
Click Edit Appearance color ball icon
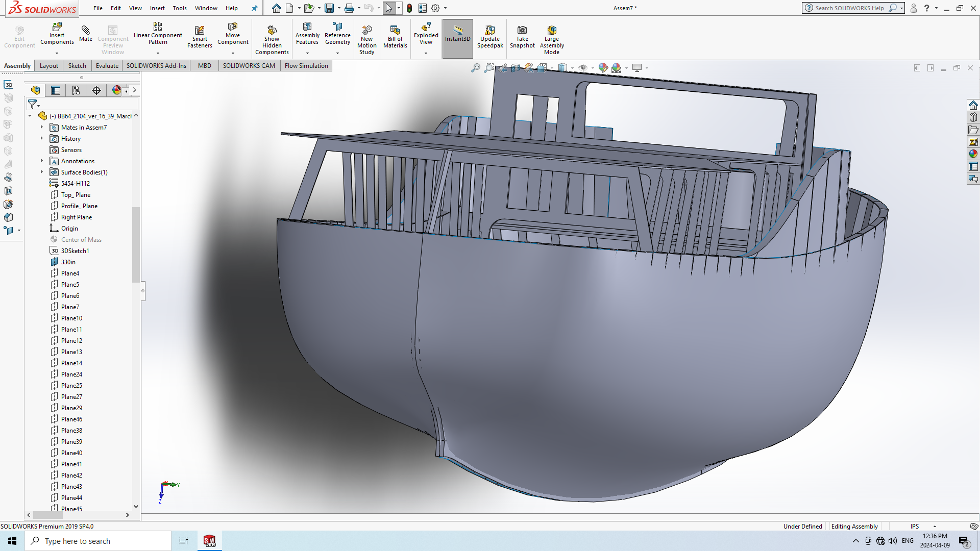[603, 68]
